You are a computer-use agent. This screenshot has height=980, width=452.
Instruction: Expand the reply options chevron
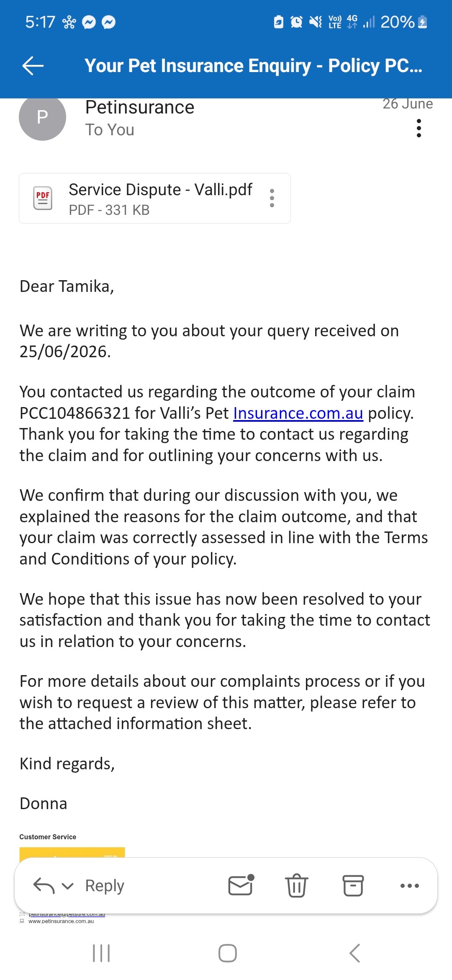click(67, 886)
